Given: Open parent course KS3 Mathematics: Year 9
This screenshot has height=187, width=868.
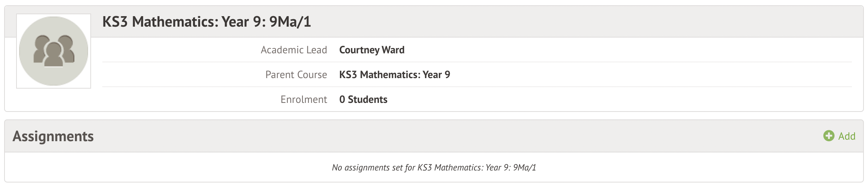Looking at the screenshot, I should click(x=394, y=75).
